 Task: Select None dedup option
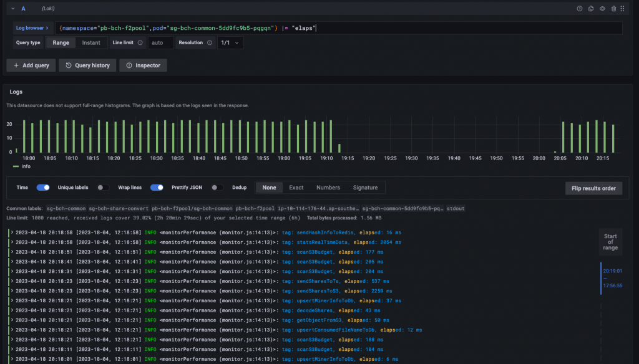pyautogui.click(x=269, y=188)
